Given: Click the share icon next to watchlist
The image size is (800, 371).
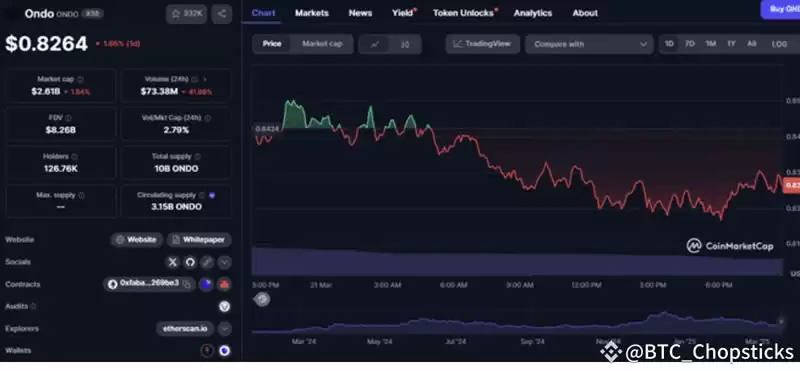Looking at the screenshot, I should [x=221, y=14].
